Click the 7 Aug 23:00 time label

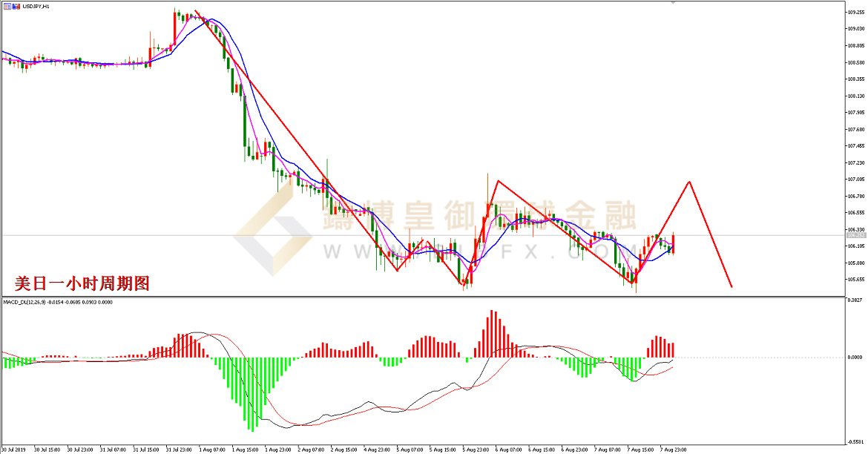tap(674, 449)
